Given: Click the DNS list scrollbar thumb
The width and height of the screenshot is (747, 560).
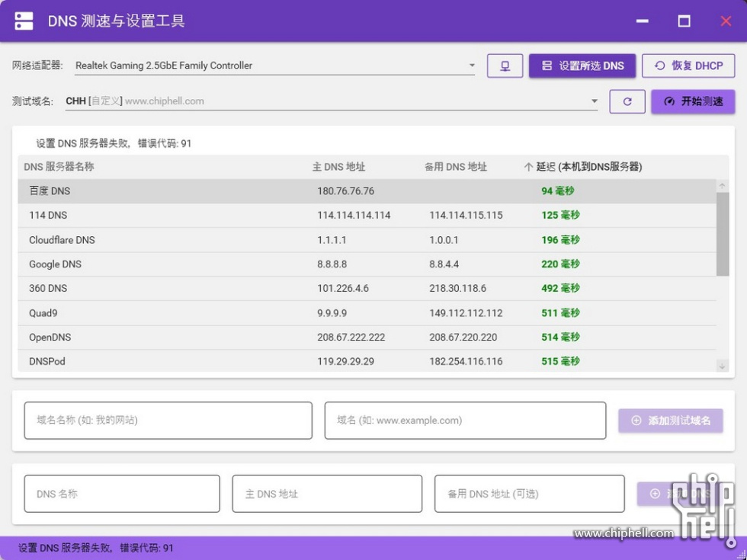Looking at the screenshot, I should (723, 235).
